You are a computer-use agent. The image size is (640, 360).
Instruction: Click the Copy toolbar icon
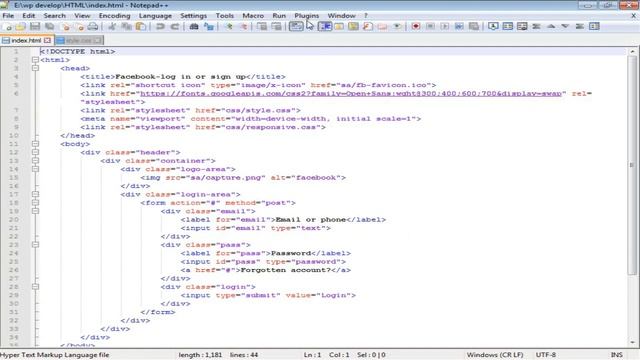[127, 27]
